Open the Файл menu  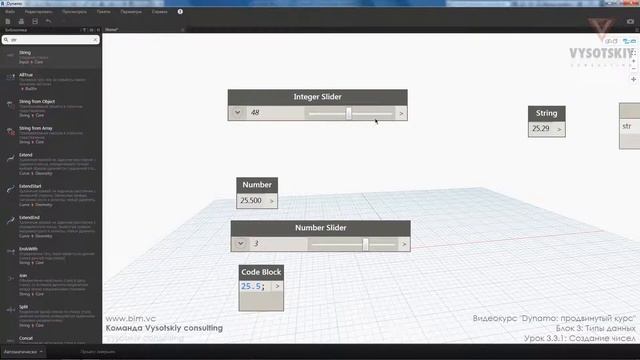click(10, 12)
